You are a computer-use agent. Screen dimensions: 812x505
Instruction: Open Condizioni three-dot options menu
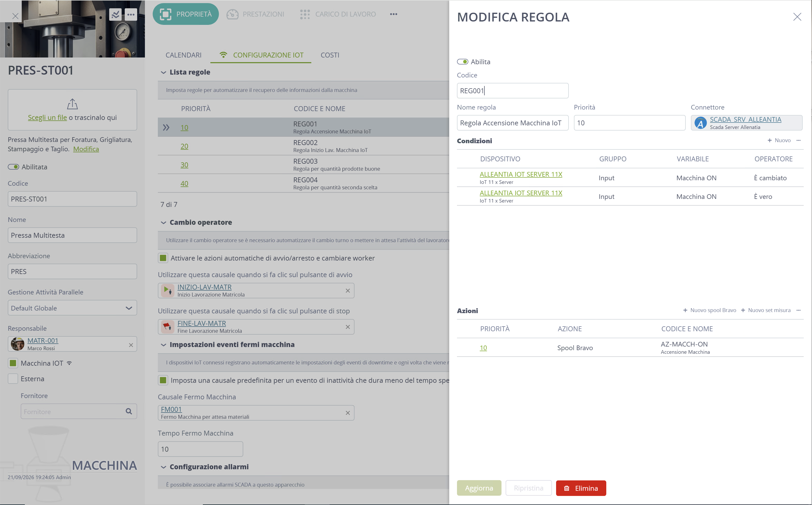pyautogui.click(x=799, y=140)
